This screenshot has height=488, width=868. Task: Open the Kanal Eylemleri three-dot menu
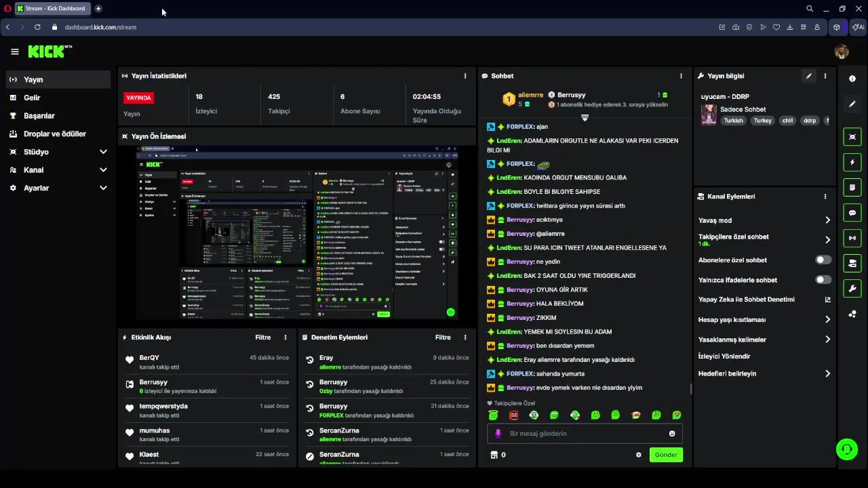tap(825, 197)
